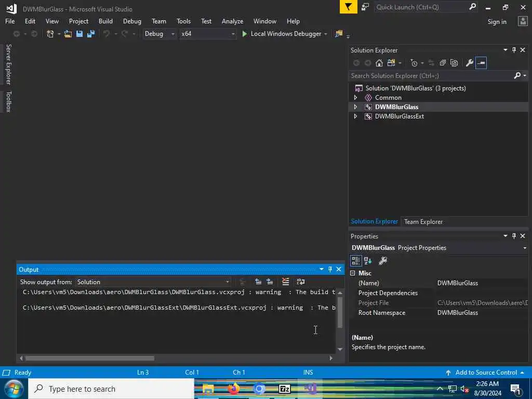Select the Solution 'DWMBlurGlass' root node
Viewport: 532px width, 399px height.
[x=415, y=88]
